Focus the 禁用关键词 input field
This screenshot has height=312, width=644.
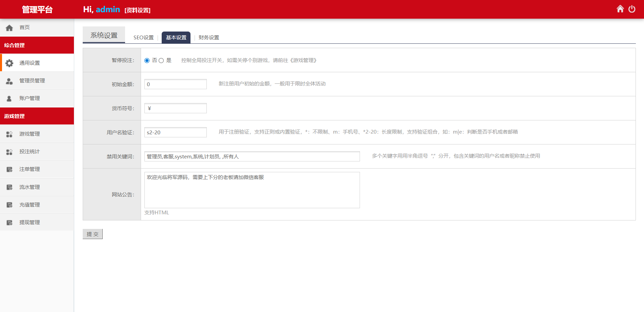[x=252, y=156]
